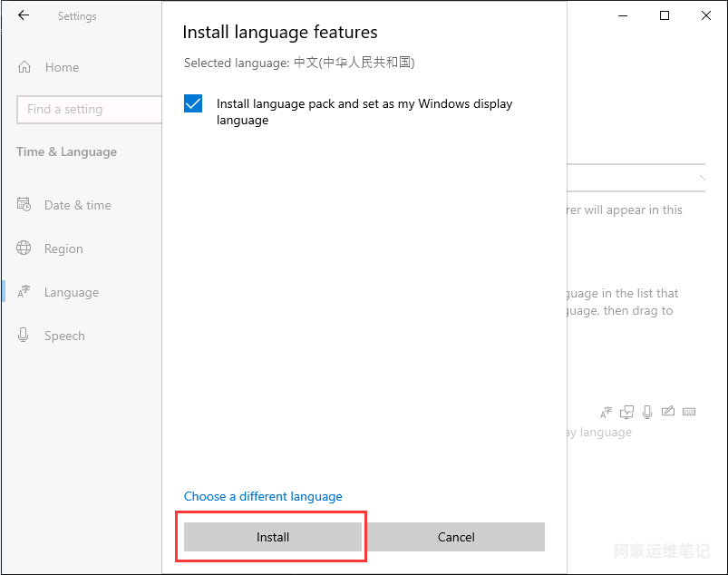Click the Date & time calendar icon

(x=24, y=205)
